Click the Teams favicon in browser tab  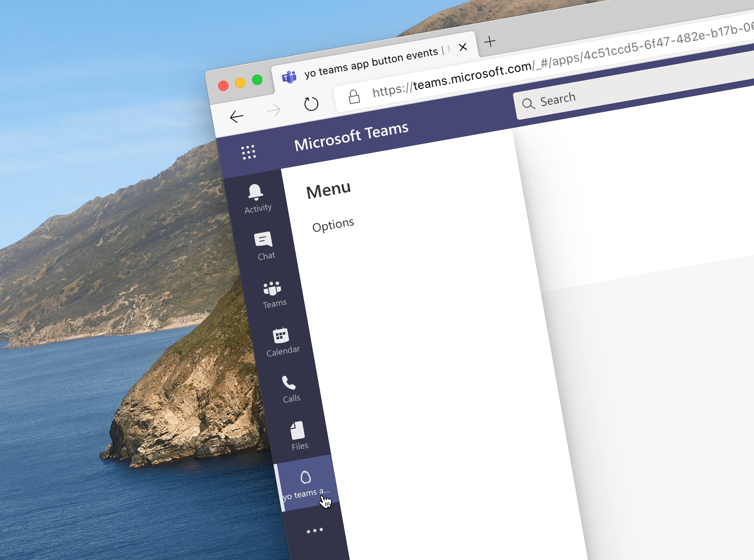click(289, 77)
